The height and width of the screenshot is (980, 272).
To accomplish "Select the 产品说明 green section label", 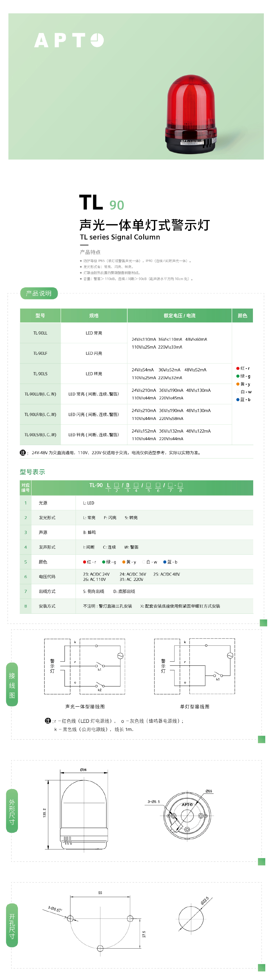I will [39, 293].
